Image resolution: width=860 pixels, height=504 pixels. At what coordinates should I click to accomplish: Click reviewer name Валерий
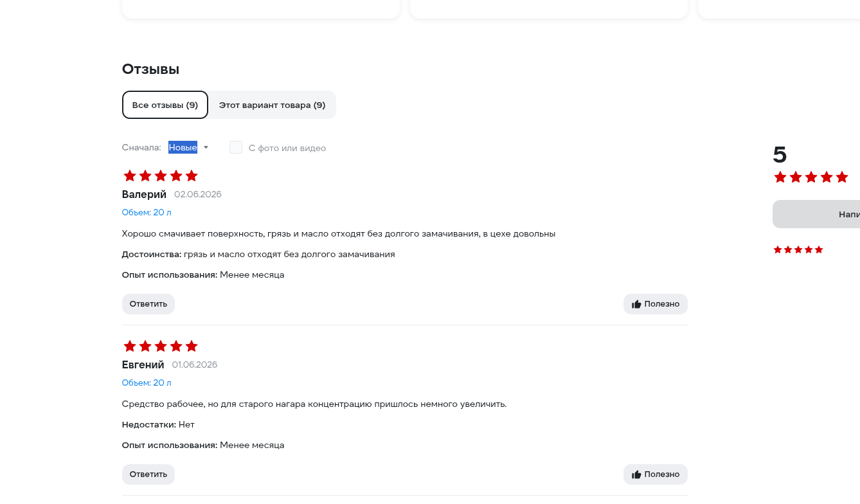click(144, 194)
